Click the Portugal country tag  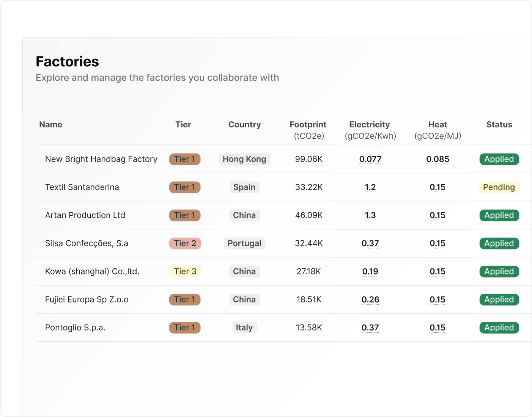(244, 243)
